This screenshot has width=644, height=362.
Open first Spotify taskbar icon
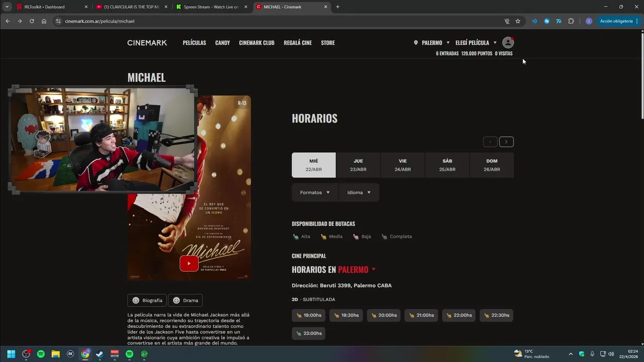[x=41, y=354]
